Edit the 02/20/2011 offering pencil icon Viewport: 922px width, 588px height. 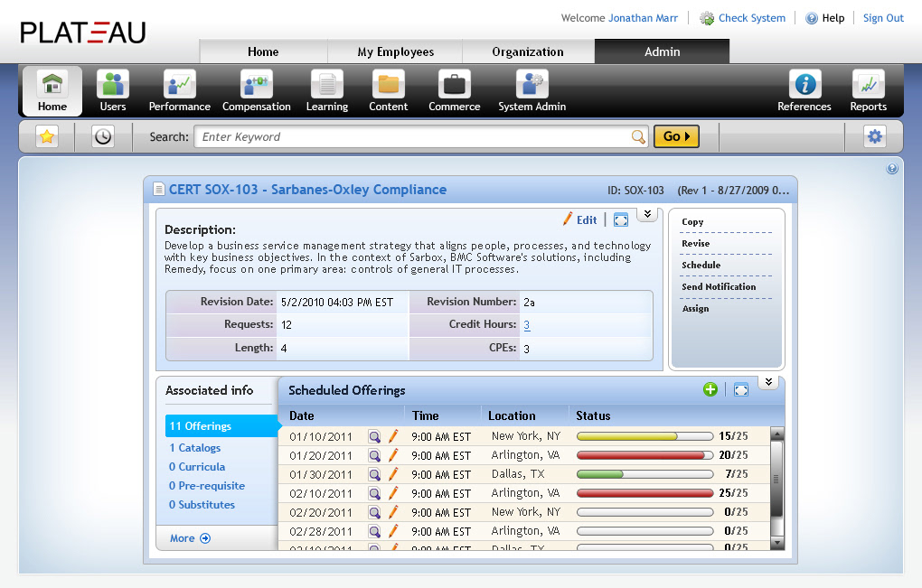click(393, 512)
